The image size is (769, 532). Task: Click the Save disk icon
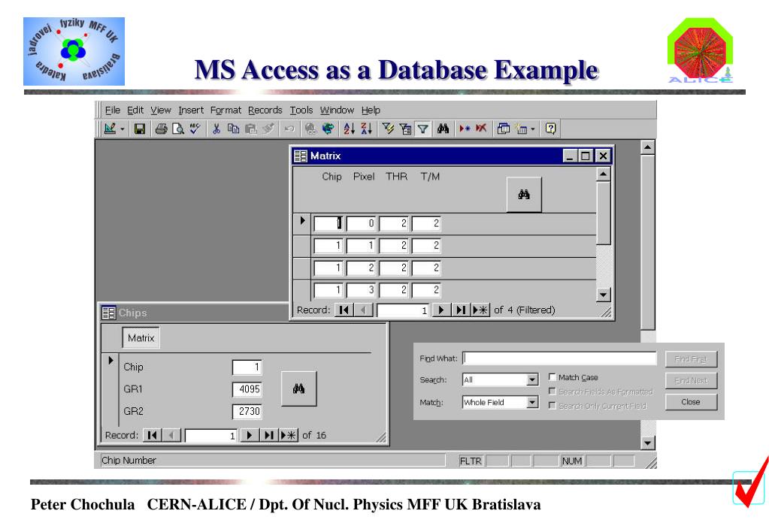pyautogui.click(x=140, y=129)
